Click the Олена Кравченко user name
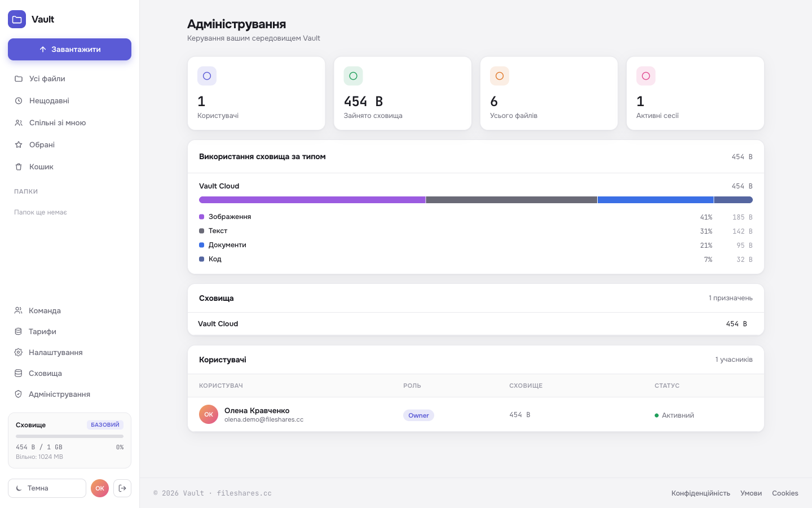This screenshot has width=812, height=508. [x=257, y=410]
